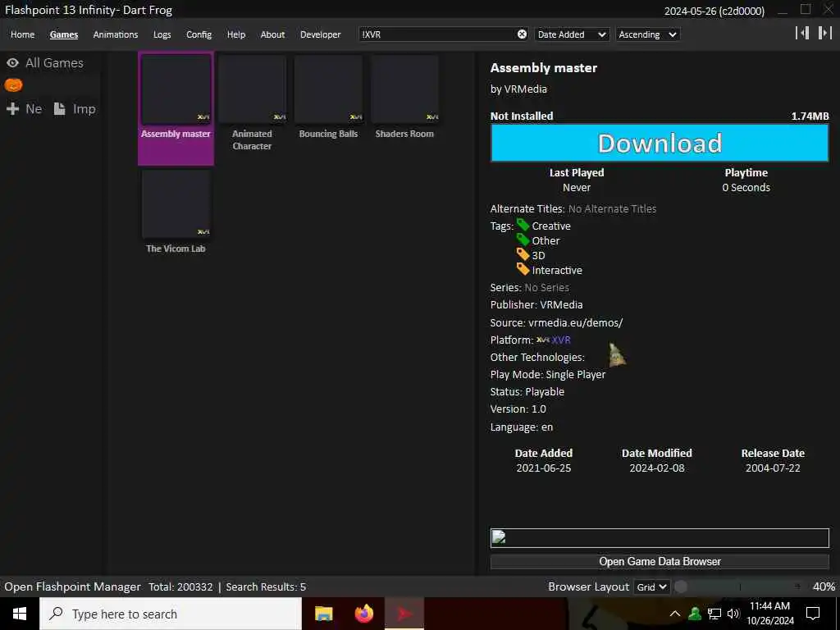Image resolution: width=840 pixels, height=630 pixels.
Task: Click the XVR platform logo icon
Action: (x=543, y=340)
